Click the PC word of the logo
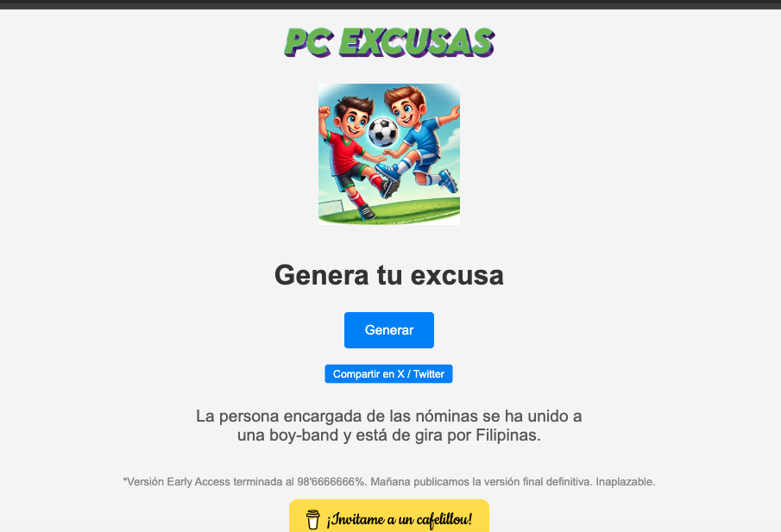The width and height of the screenshot is (781, 532). pyautogui.click(x=308, y=41)
